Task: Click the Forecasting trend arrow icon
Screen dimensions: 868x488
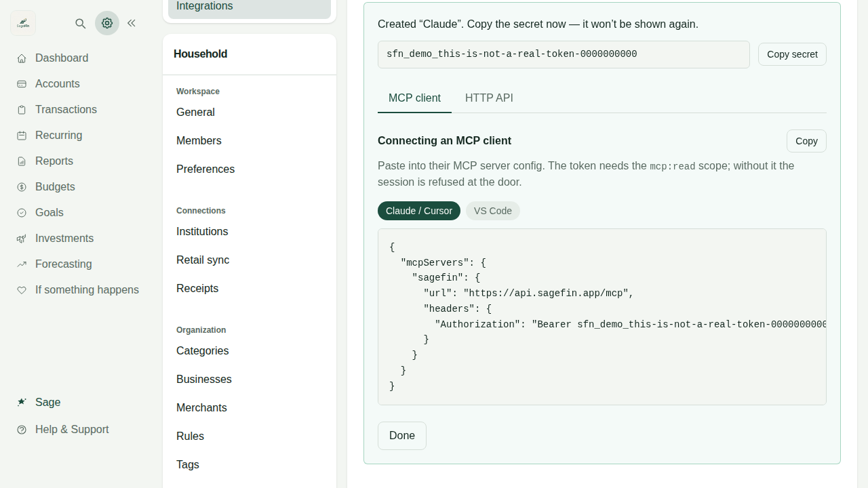Action: pyautogui.click(x=22, y=264)
